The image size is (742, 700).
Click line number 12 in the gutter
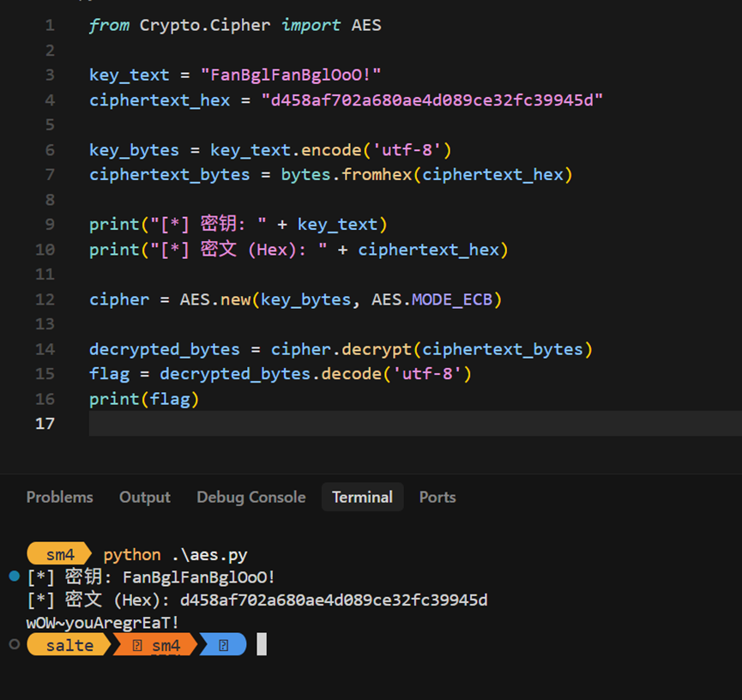point(45,299)
